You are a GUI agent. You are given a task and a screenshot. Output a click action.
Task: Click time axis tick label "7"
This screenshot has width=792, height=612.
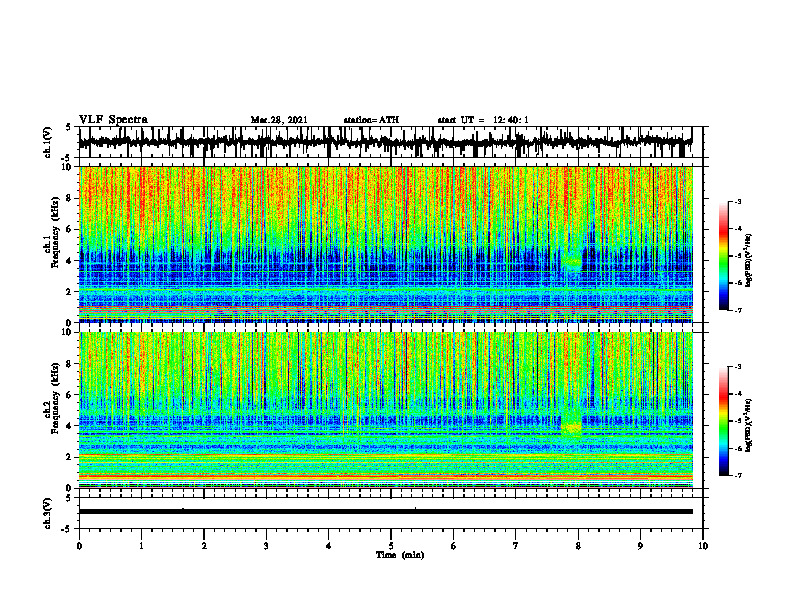[x=516, y=546]
